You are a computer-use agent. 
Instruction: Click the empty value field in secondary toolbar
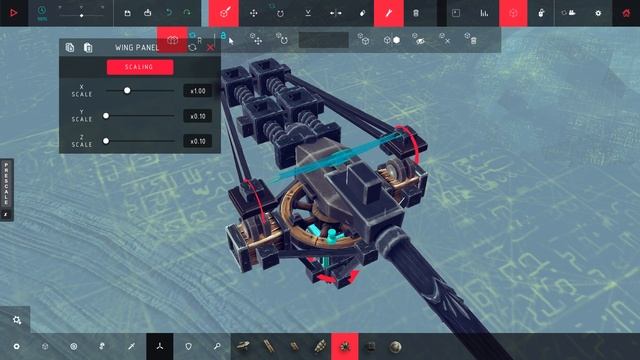[x=323, y=40]
